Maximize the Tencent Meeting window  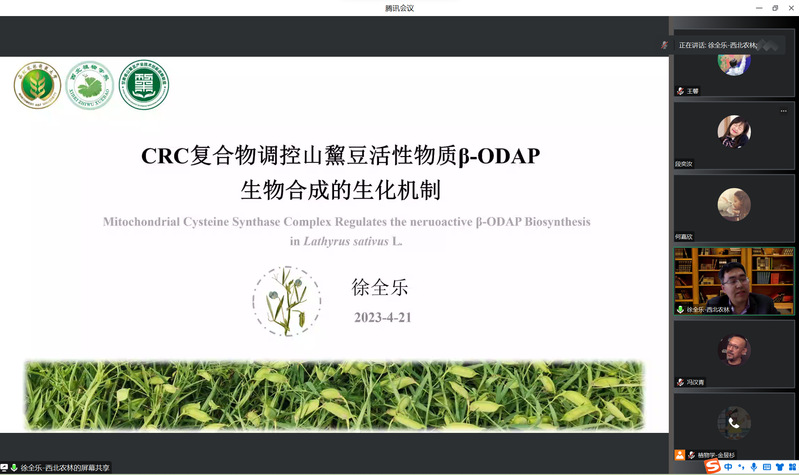point(773,8)
